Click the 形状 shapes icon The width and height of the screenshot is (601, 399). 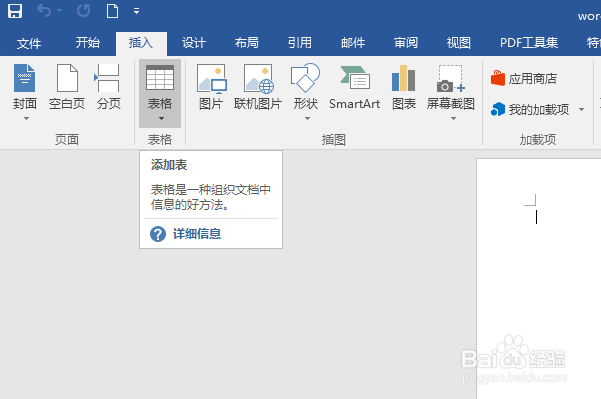click(305, 78)
